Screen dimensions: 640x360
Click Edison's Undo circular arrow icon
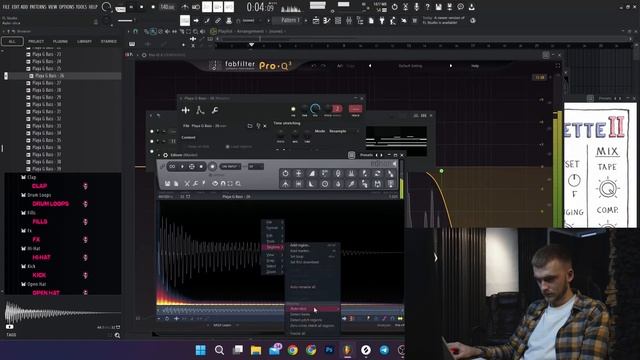pos(285,173)
